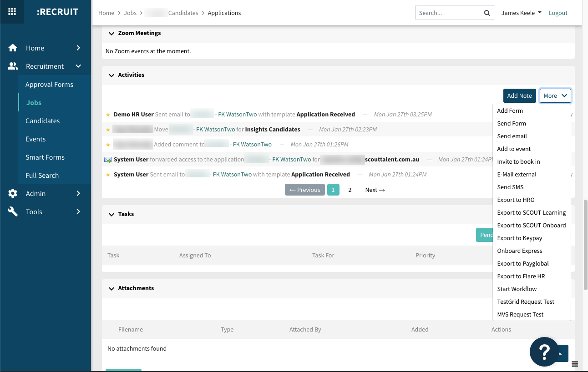This screenshot has height=372, width=588.
Task: Open the Admin gear icon
Action: pyautogui.click(x=13, y=193)
